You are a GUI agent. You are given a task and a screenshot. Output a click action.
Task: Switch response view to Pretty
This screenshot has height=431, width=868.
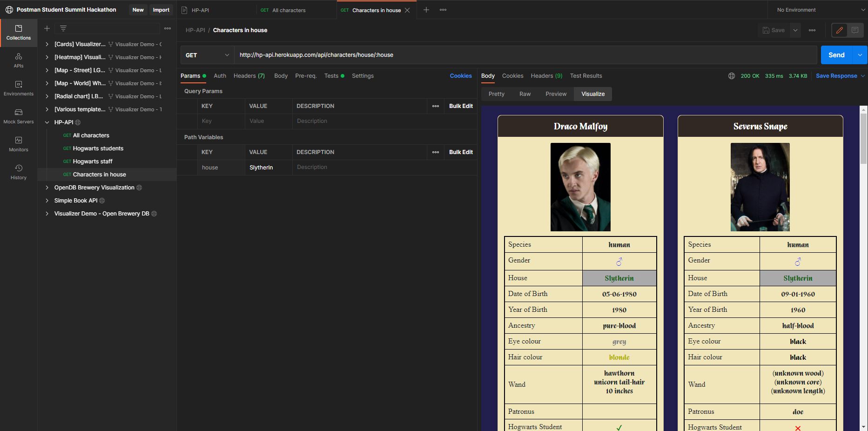point(497,94)
